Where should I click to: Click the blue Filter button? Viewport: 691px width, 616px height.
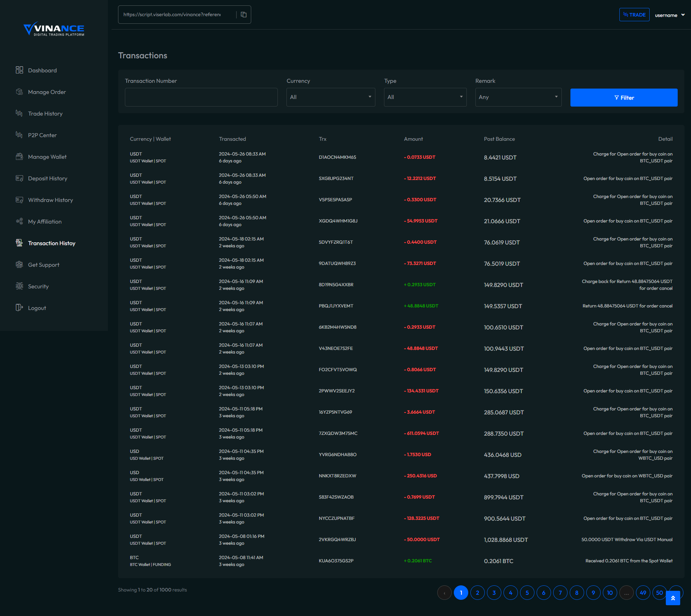(623, 98)
